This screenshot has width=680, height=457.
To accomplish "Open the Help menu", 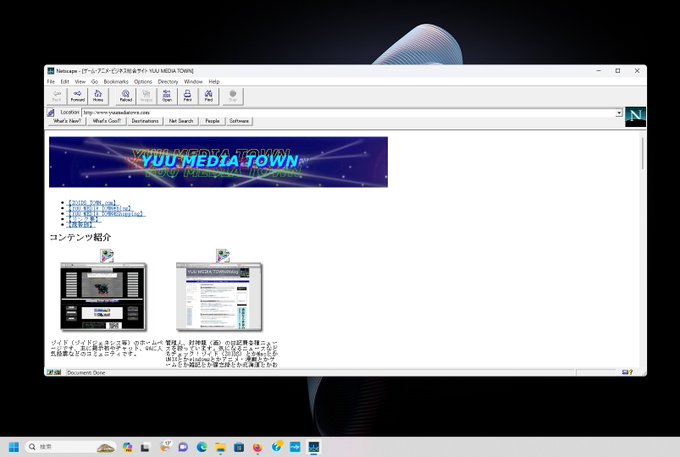I will 214,82.
